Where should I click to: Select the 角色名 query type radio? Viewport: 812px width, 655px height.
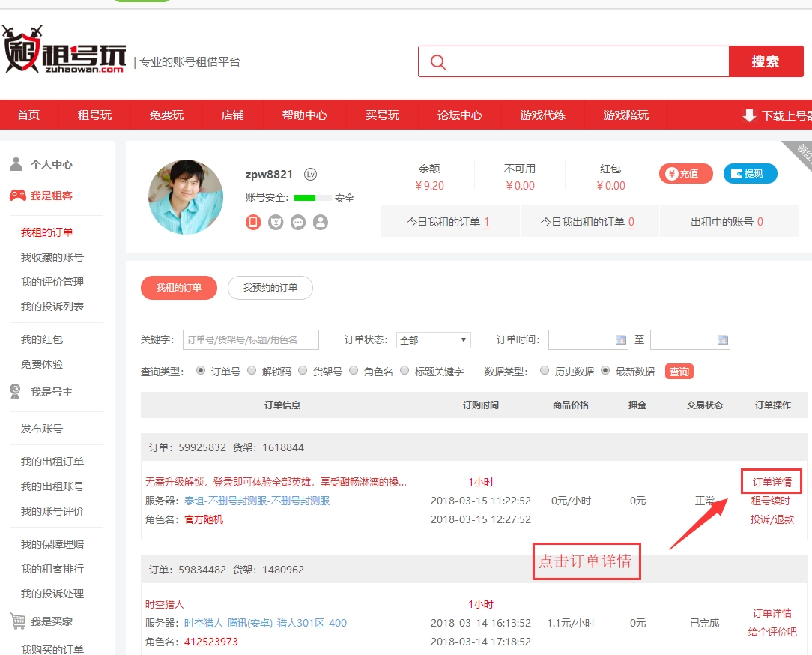pyautogui.click(x=354, y=371)
